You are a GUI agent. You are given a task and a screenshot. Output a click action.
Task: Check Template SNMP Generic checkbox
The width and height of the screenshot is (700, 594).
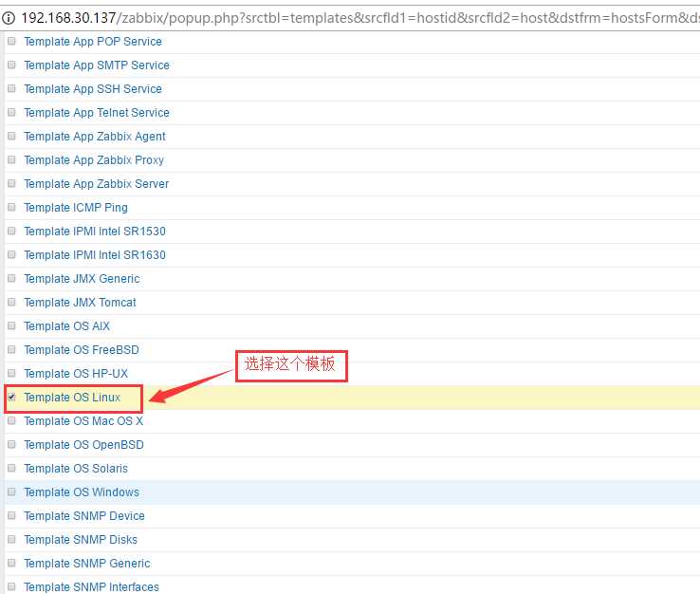click(x=11, y=563)
